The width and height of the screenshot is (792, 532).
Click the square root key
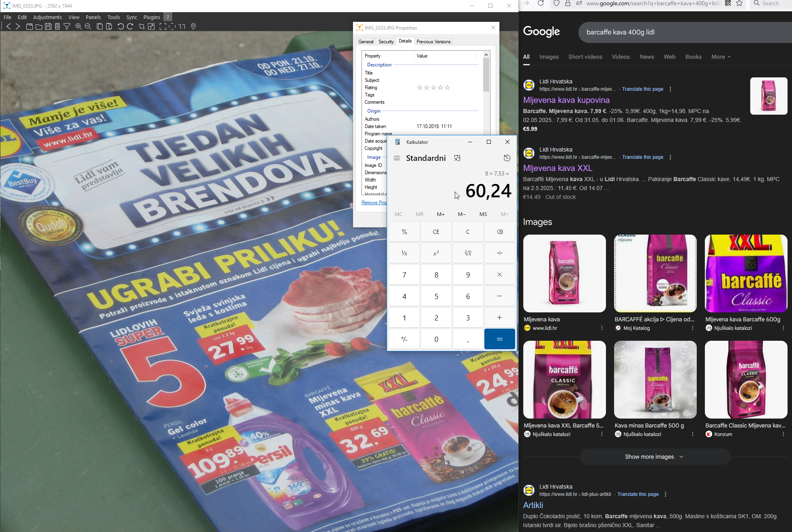[468, 253]
